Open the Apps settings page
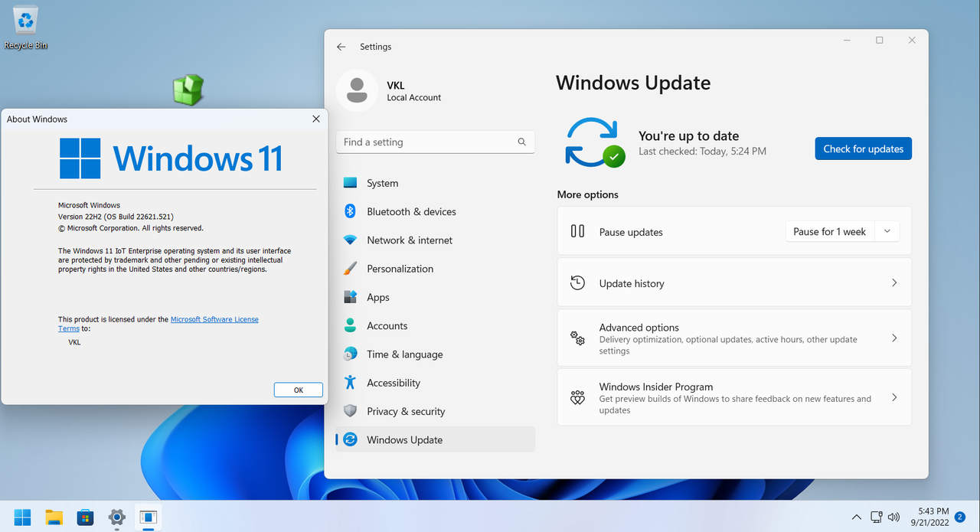The width and height of the screenshot is (980, 532). [435, 297]
